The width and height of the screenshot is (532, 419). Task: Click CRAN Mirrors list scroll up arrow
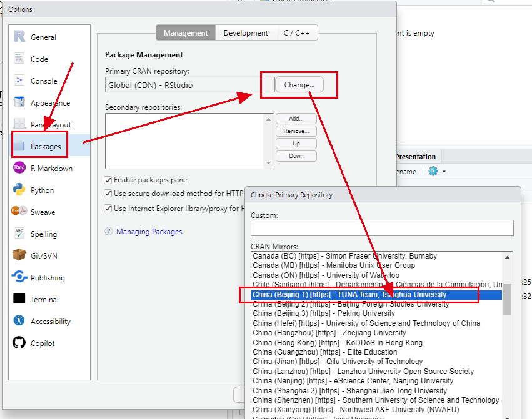[x=507, y=257]
